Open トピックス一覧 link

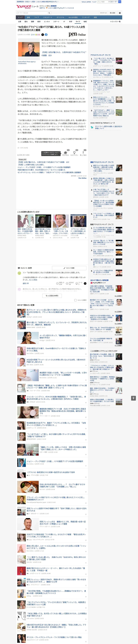pyautogui.click(x=115, y=21)
